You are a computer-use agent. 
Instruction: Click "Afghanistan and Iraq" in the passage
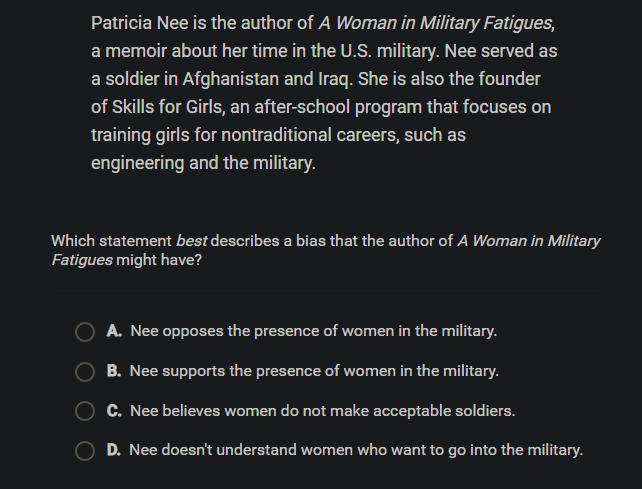coord(267,79)
